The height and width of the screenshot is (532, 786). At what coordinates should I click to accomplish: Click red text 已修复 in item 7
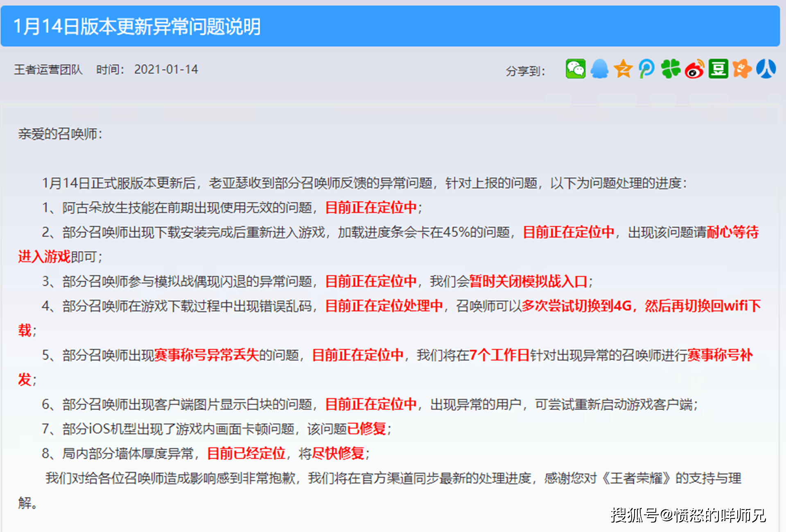point(367,429)
